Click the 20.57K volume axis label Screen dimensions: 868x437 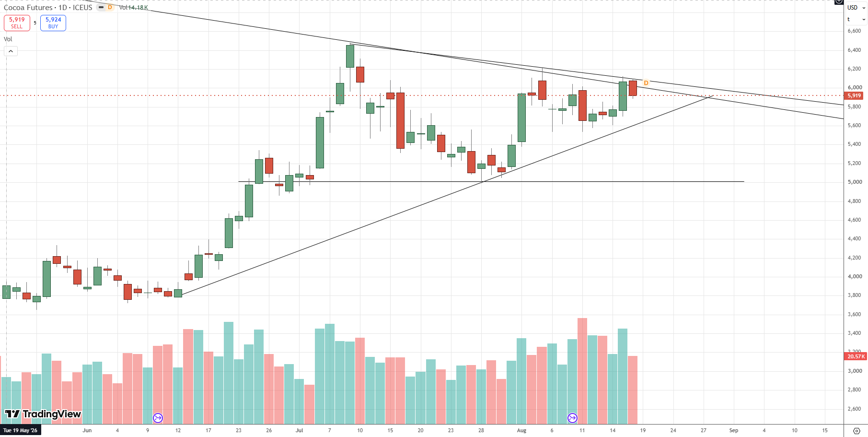point(856,356)
